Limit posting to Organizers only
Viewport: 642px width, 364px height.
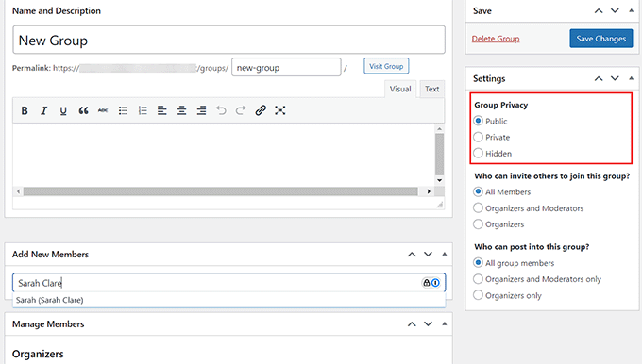tap(478, 295)
